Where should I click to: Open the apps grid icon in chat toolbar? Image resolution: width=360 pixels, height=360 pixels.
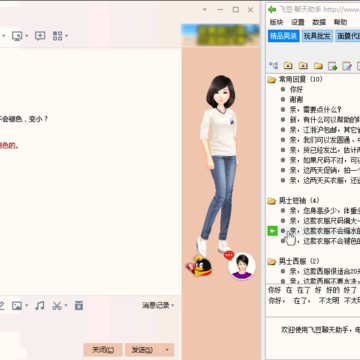tap(57, 36)
